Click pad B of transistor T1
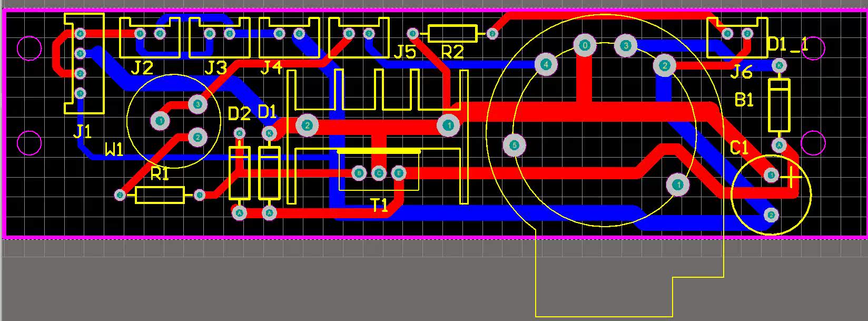Viewport: 868px width, 321px height. pos(359,173)
